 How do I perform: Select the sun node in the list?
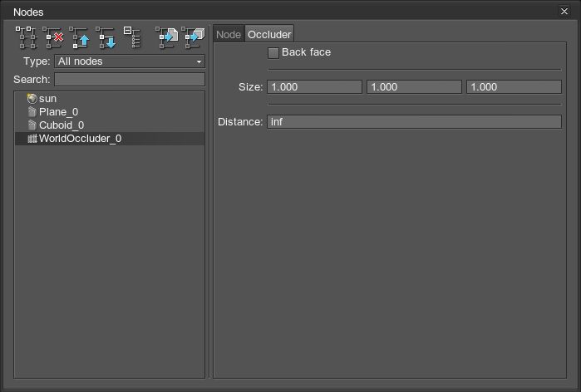click(x=110, y=99)
